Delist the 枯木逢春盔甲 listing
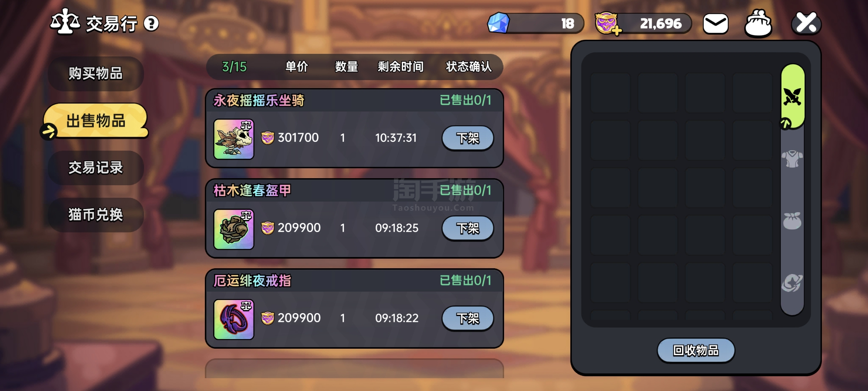Image resolution: width=868 pixels, height=391 pixels. coord(467,228)
